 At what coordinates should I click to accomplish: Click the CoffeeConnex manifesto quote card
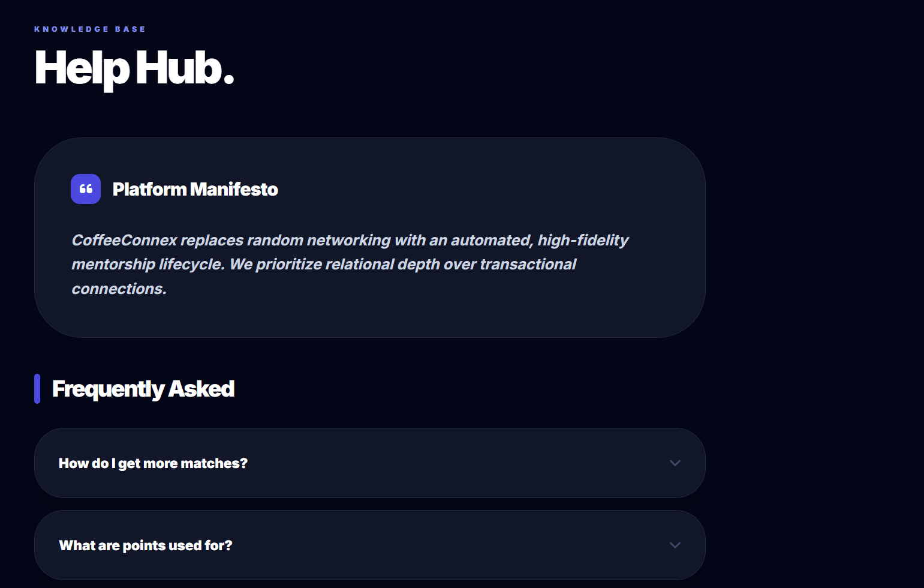coord(370,238)
